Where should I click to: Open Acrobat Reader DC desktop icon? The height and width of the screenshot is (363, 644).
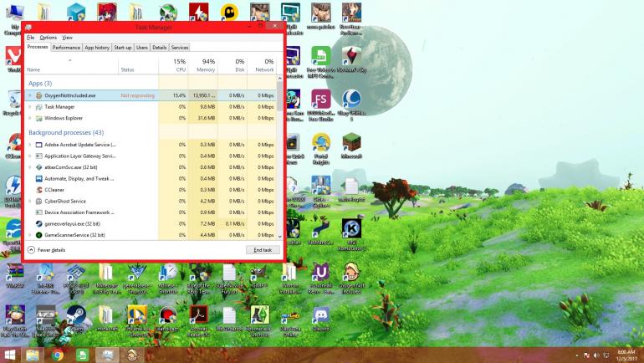point(198,320)
